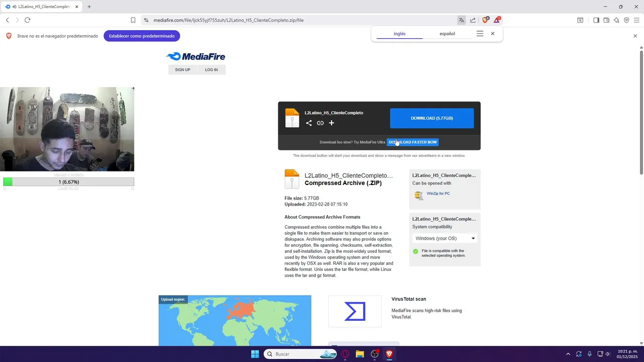Click the microphone tray icon

point(589,354)
